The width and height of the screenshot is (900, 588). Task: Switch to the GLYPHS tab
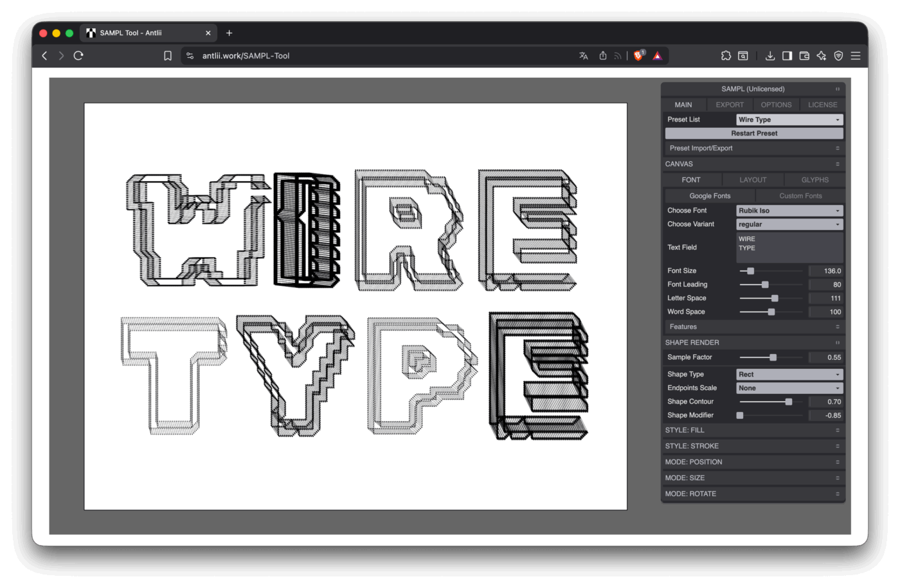coord(815,180)
